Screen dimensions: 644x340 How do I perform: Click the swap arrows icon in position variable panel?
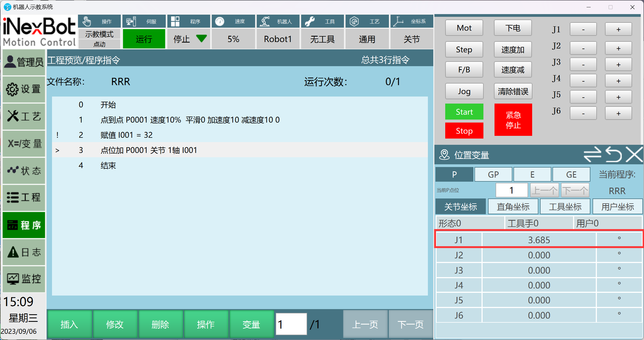click(592, 155)
